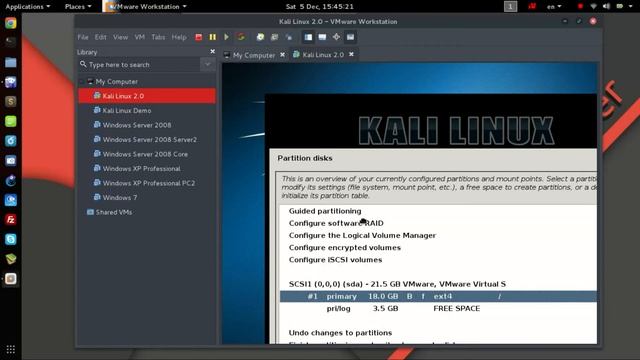Open the en keyboard layout dropdown

pos(554,7)
